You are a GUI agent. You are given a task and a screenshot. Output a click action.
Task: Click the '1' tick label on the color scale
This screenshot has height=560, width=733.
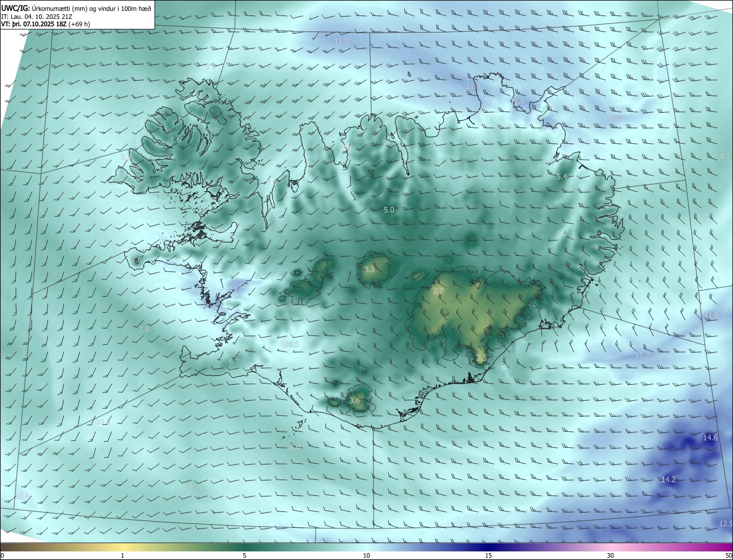click(123, 556)
